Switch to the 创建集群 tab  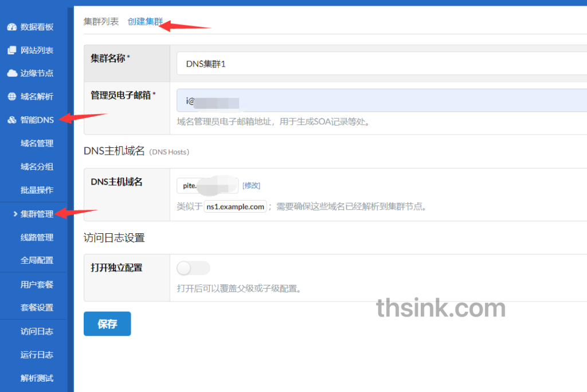click(x=145, y=21)
